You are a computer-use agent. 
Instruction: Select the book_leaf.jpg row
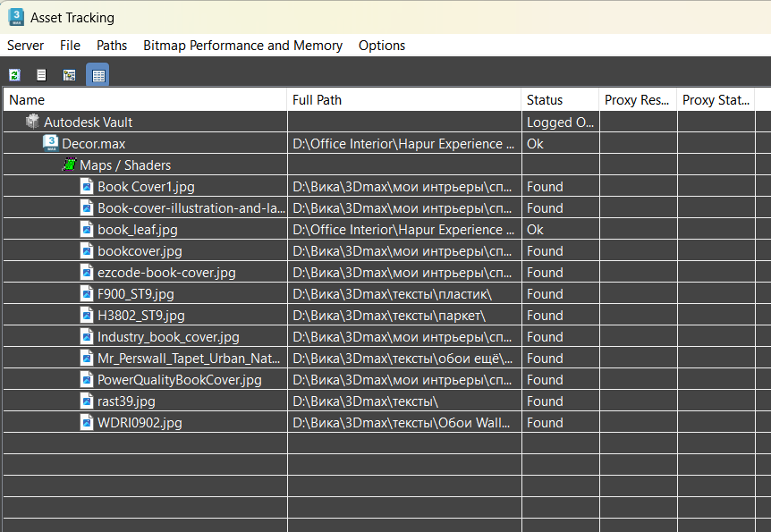[138, 230]
